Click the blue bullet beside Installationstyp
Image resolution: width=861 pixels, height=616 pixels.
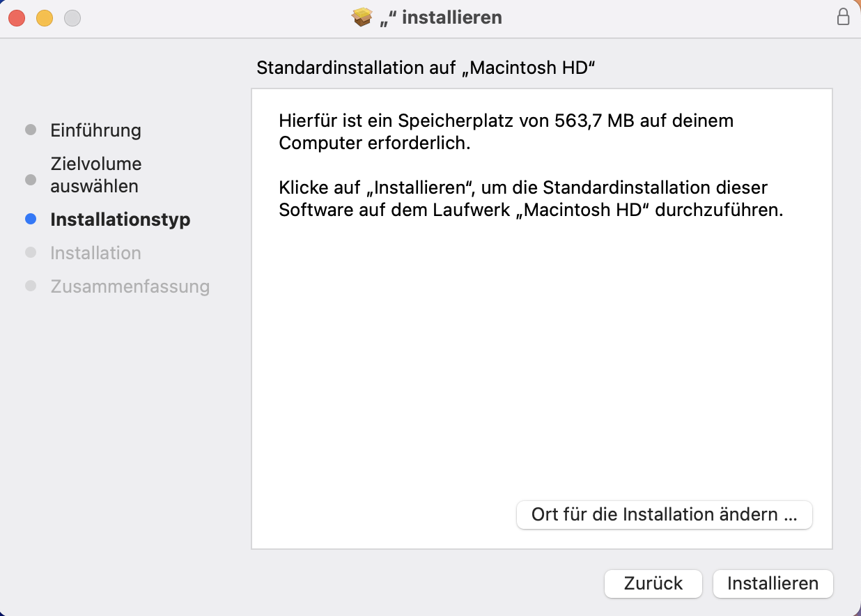tap(31, 220)
